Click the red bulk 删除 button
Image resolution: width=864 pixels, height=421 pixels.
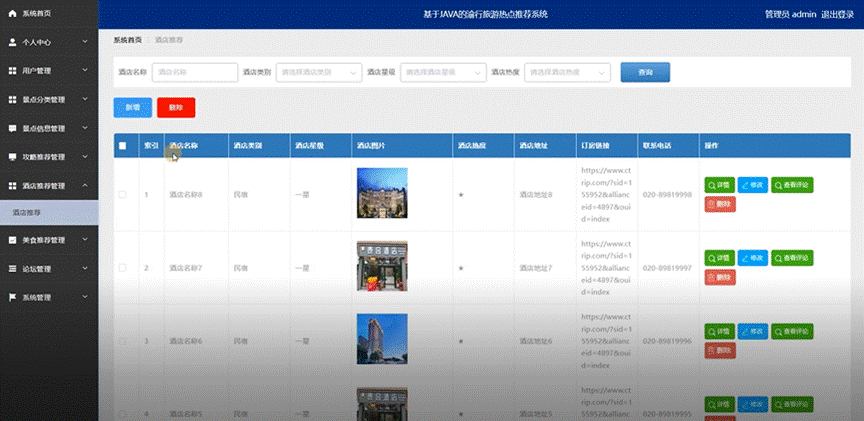(x=176, y=107)
